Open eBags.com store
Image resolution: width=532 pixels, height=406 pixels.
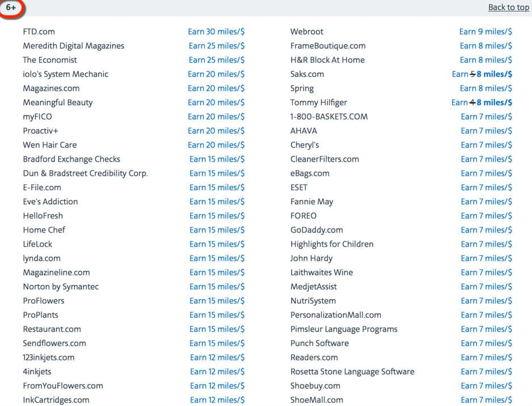point(310,174)
